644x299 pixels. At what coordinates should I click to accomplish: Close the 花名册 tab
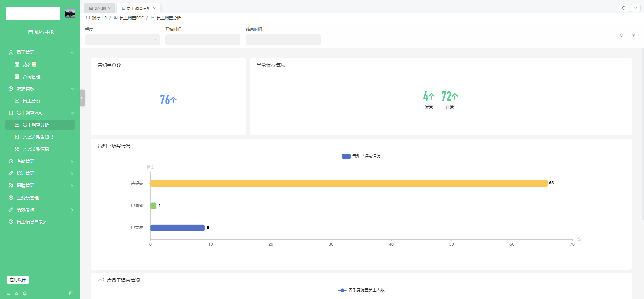coord(109,8)
